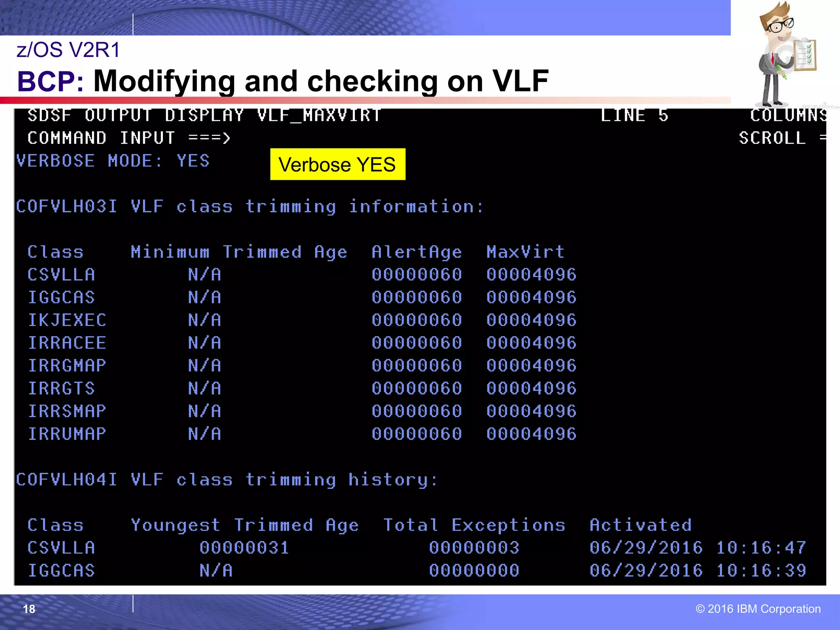Click the 'LINE 5' indicator
The image size is (840, 630).
click(635, 115)
